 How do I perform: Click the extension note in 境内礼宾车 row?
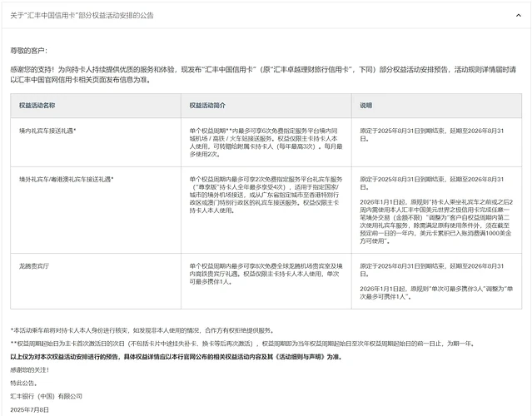click(x=431, y=135)
